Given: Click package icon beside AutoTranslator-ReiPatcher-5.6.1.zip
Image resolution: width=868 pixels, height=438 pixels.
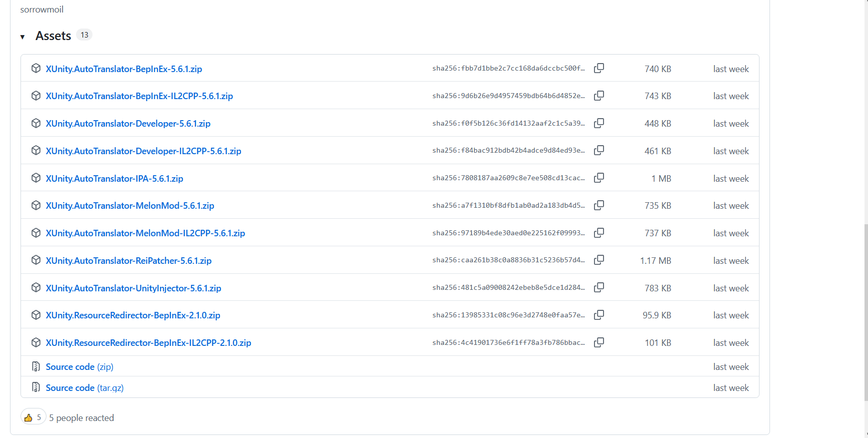Looking at the screenshot, I should click(x=36, y=260).
